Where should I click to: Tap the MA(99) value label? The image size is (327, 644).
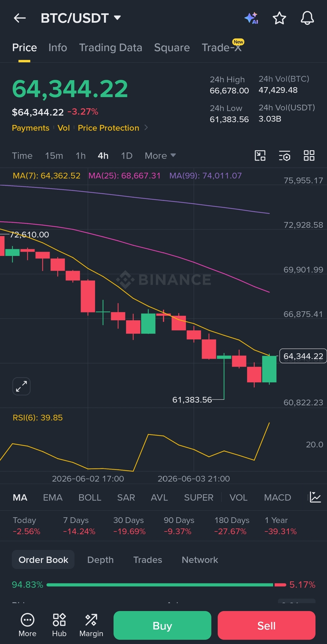(x=206, y=175)
